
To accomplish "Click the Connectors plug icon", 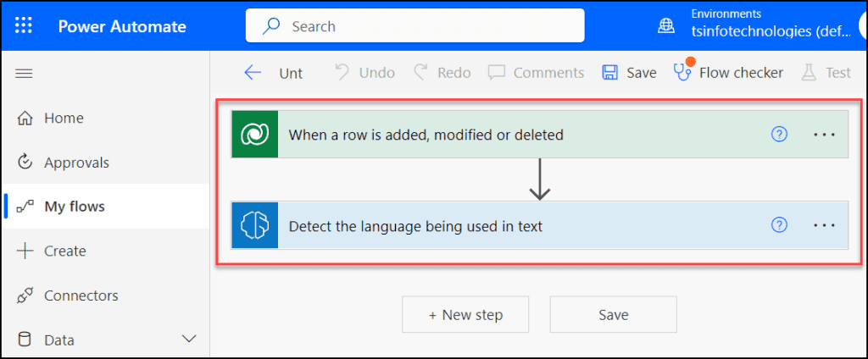I will click(x=25, y=295).
